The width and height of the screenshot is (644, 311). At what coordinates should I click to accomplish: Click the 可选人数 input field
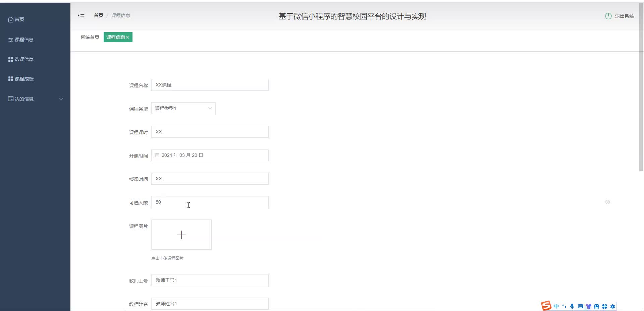[210, 202]
